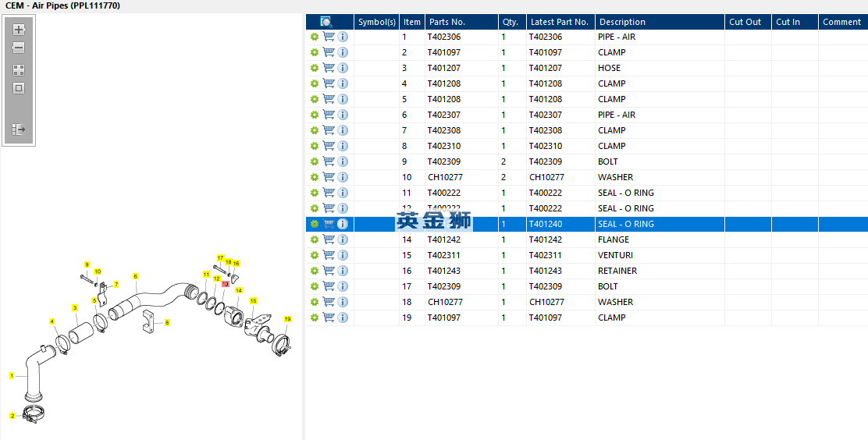Click gear icon for RETAINER T401243
868x440 pixels.
[x=315, y=271]
